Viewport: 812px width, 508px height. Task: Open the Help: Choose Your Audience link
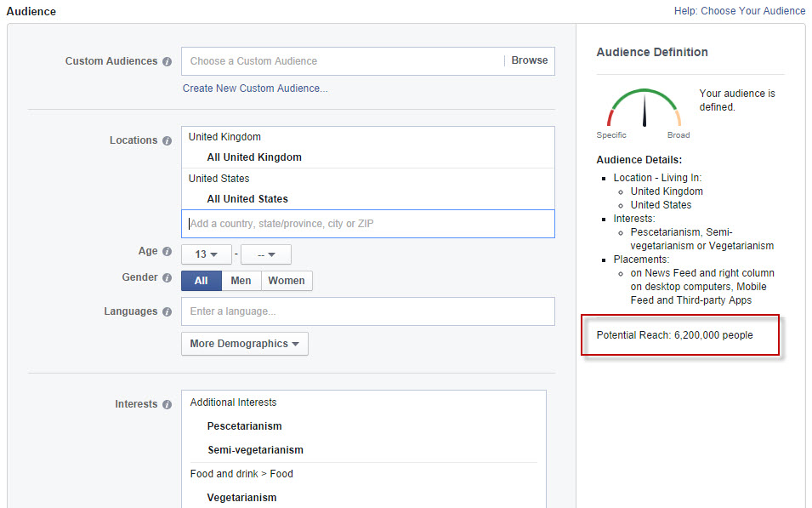tap(739, 11)
